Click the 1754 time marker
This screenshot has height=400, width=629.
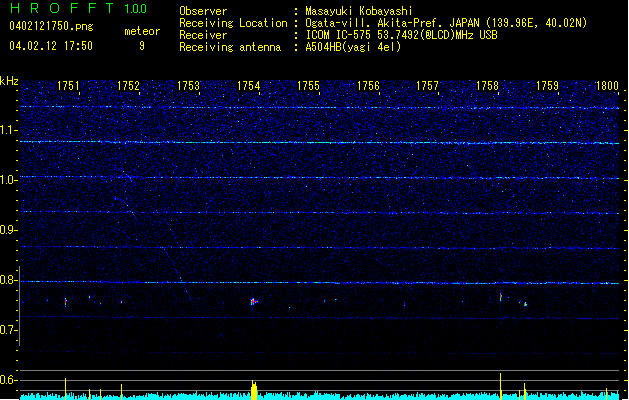(249, 86)
